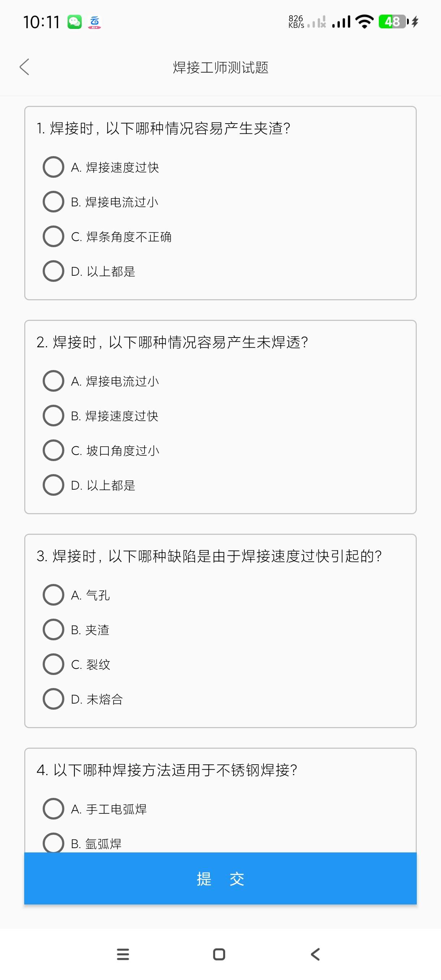Open WeChat notification icon in status bar
441x980 pixels.
tap(74, 22)
